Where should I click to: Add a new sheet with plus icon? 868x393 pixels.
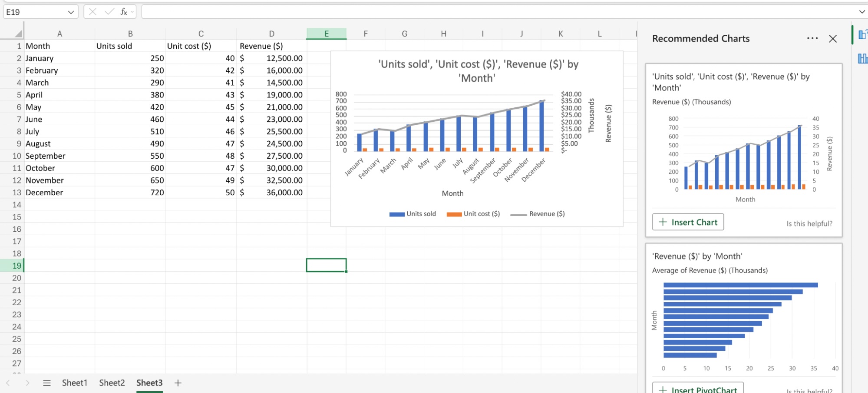[x=178, y=383]
